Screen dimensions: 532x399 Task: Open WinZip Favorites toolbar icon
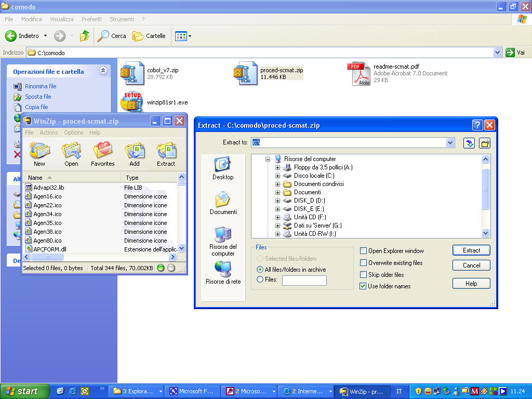coord(102,154)
